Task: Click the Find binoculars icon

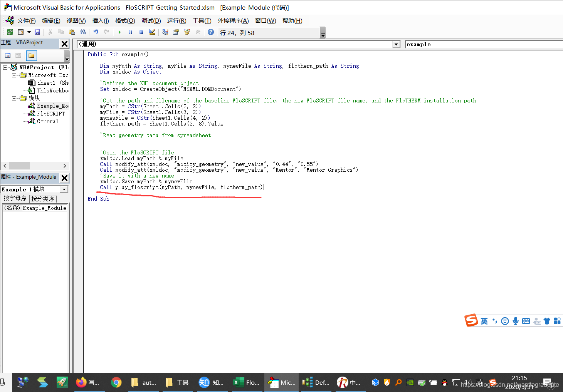Action: 82,32
